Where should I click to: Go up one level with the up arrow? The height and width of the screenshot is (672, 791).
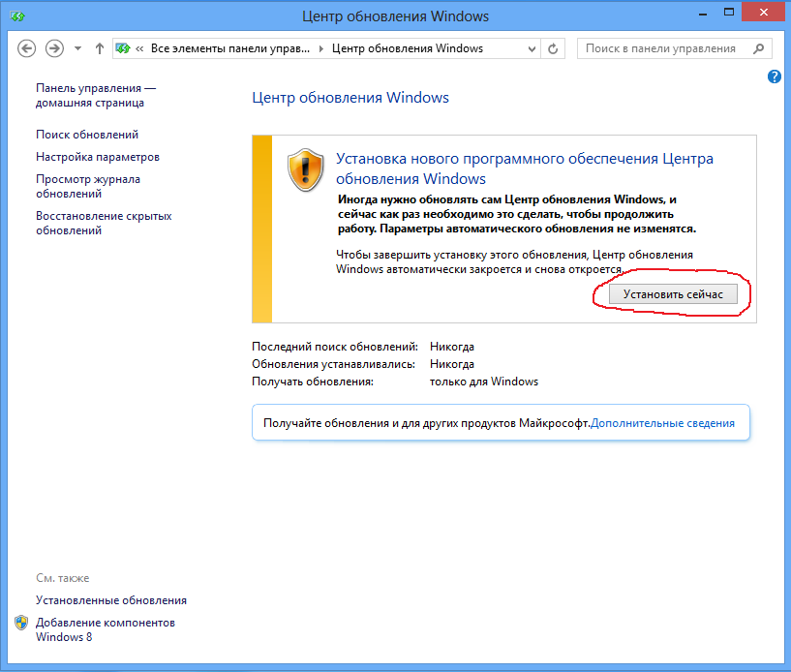pyautogui.click(x=99, y=48)
